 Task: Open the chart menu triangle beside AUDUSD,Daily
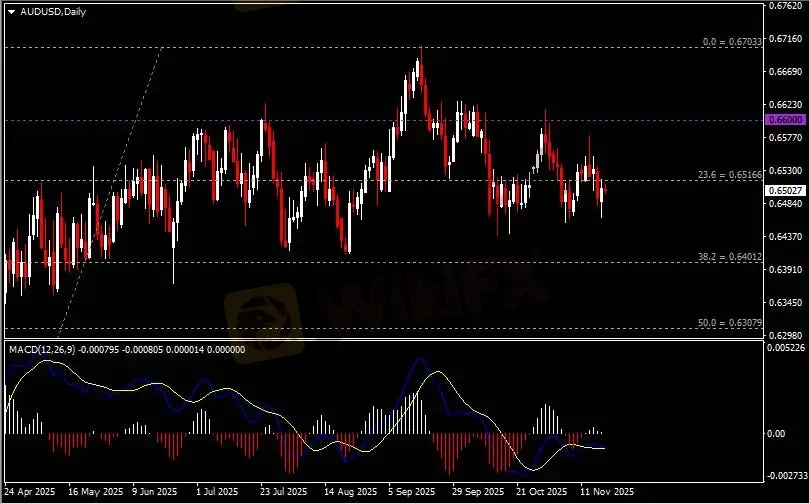(x=12, y=12)
